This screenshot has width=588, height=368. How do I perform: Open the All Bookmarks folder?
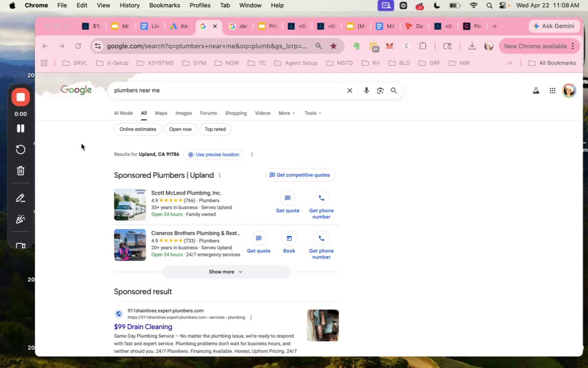(552, 63)
